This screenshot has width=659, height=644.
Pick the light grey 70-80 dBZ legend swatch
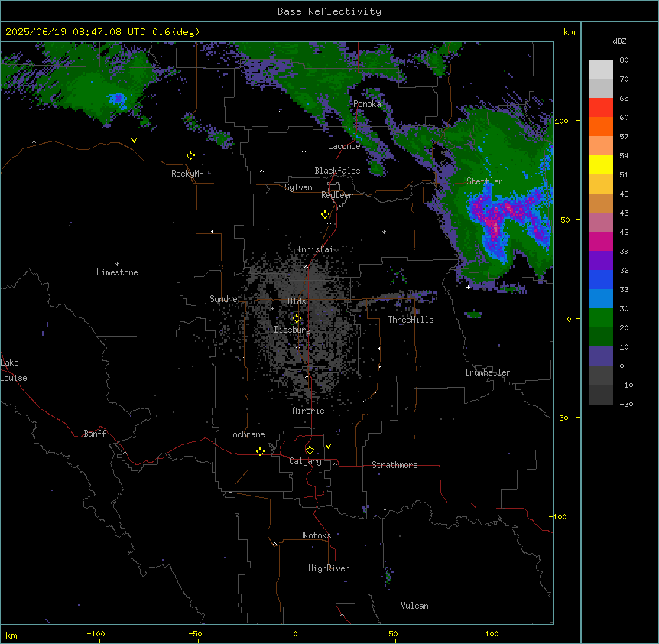pyautogui.click(x=601, y=70)
